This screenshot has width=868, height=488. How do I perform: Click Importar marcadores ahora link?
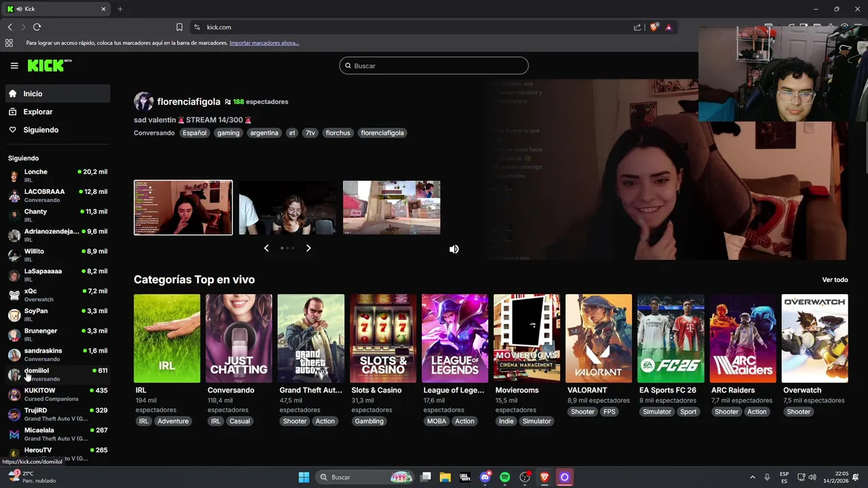pos(264,43)
